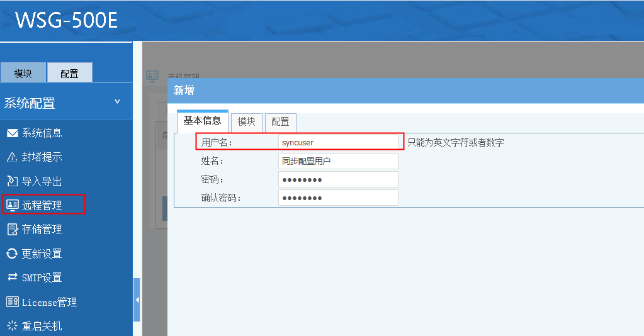Click the arrows icon beside SMTP设置

(12, 277)
